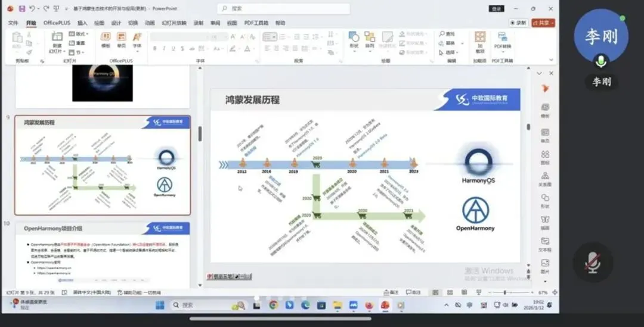Select slide 10 OpenHarmony thumbnail
Image resolution: width=644 pixels, height=327 pixels.
coord(103,255)
